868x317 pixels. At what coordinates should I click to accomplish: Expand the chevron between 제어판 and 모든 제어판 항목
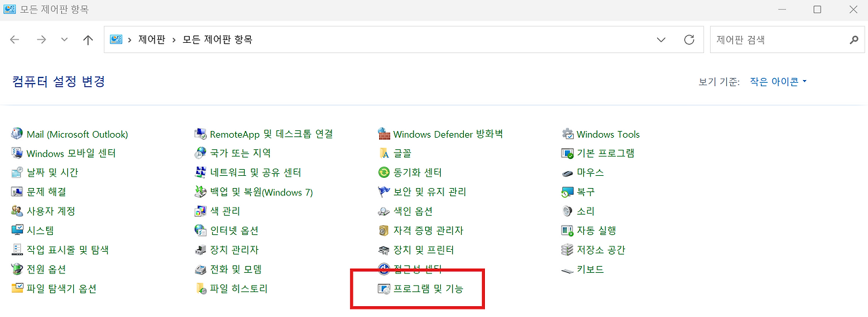174,40
